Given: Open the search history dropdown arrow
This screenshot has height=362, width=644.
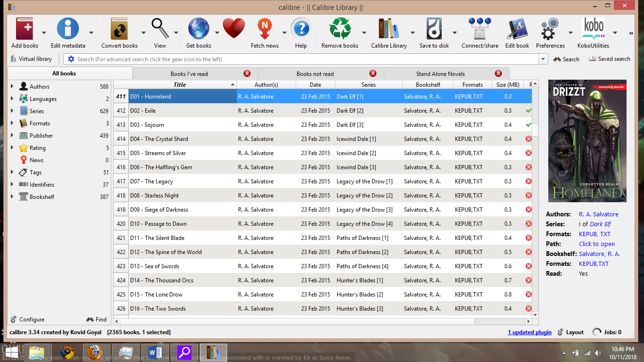Looking at the screenshot, I should pos(544,59).
